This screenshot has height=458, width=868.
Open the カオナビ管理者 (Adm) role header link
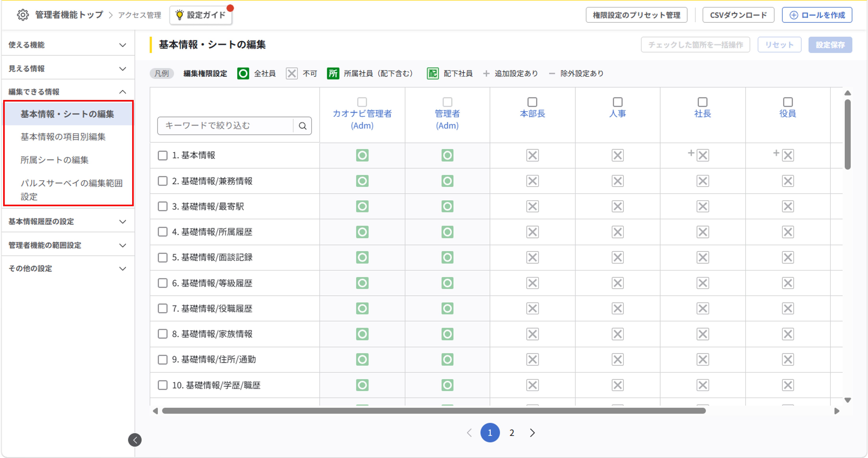pos(362,119)
